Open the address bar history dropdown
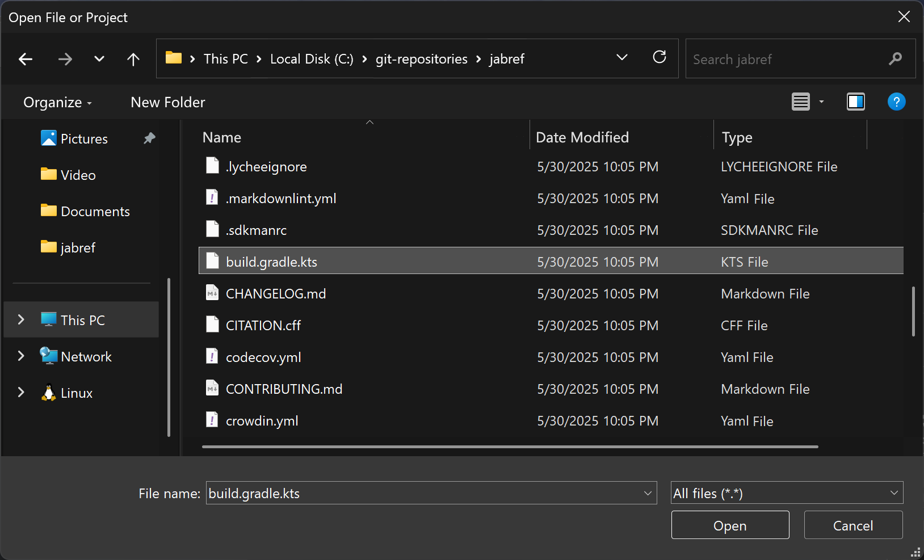 click(x=622, y=57)
